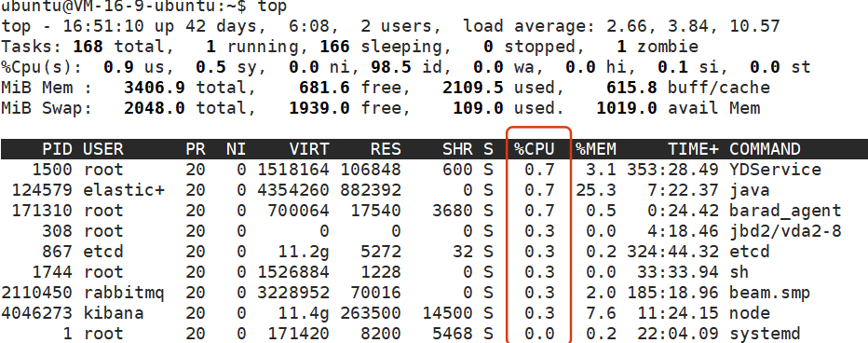This screenshot has height=343, width=868.
Task: Click the PID column header
Action: pyautogui.click(x=57, y=149)
